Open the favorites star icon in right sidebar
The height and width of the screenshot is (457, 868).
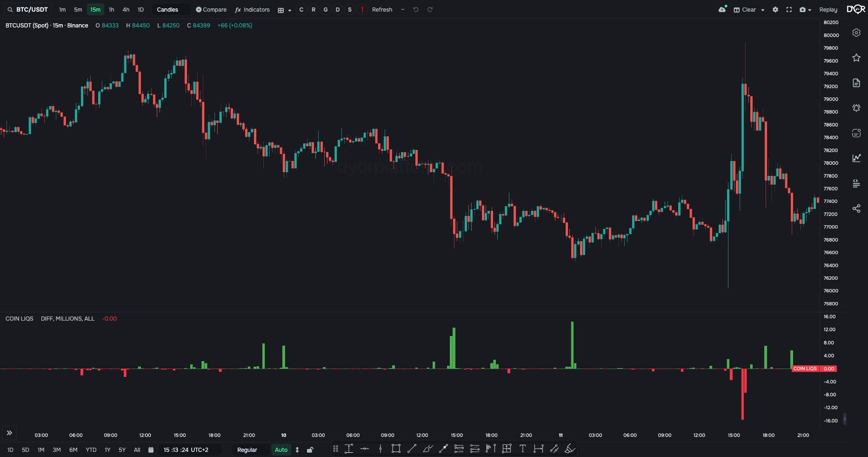(x=856, y=58)
